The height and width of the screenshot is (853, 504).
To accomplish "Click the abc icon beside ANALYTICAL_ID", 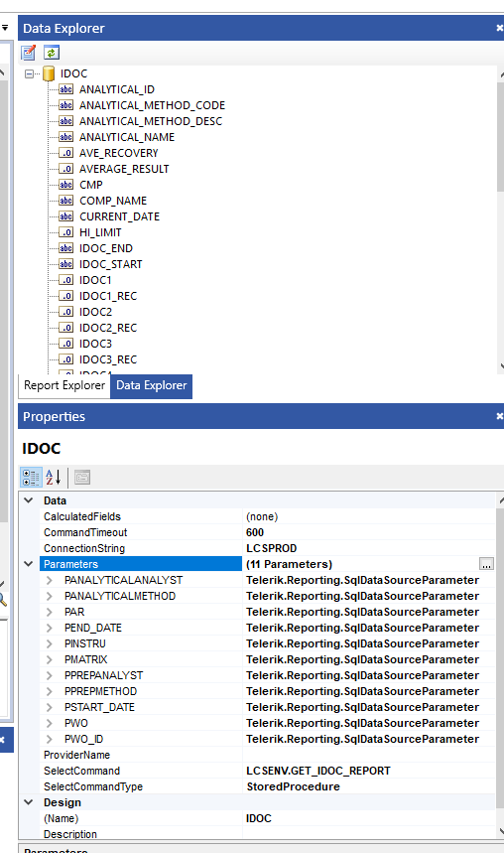I will (x=65, y=89).
